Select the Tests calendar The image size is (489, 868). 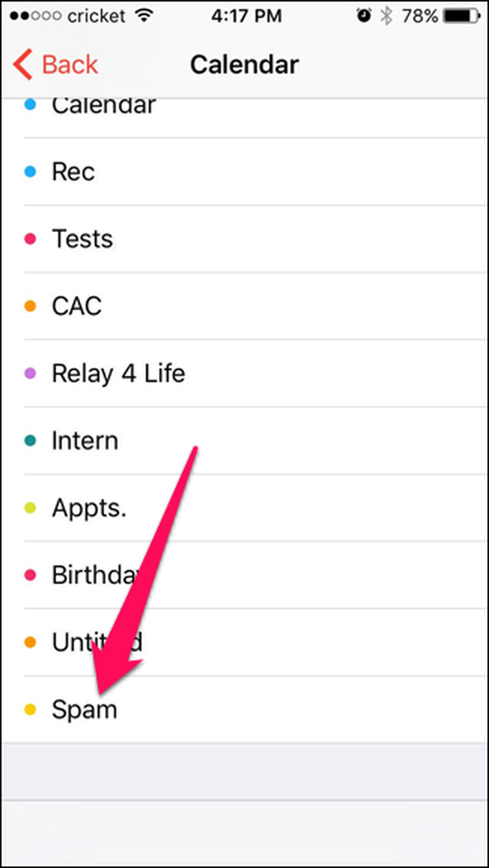[256, 239]
